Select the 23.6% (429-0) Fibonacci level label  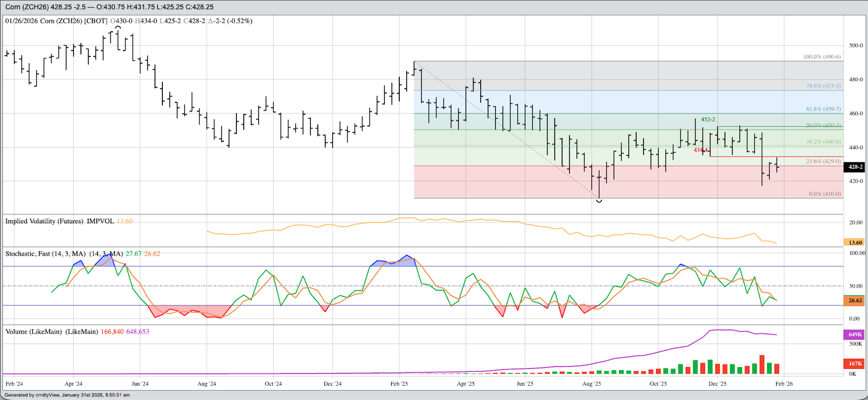coord(823,161)
